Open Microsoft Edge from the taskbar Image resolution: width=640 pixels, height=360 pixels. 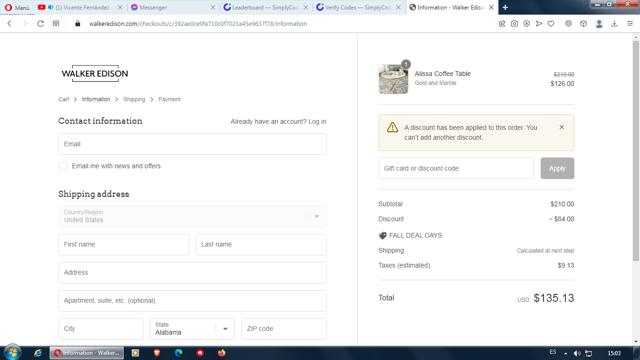point(178,353)
